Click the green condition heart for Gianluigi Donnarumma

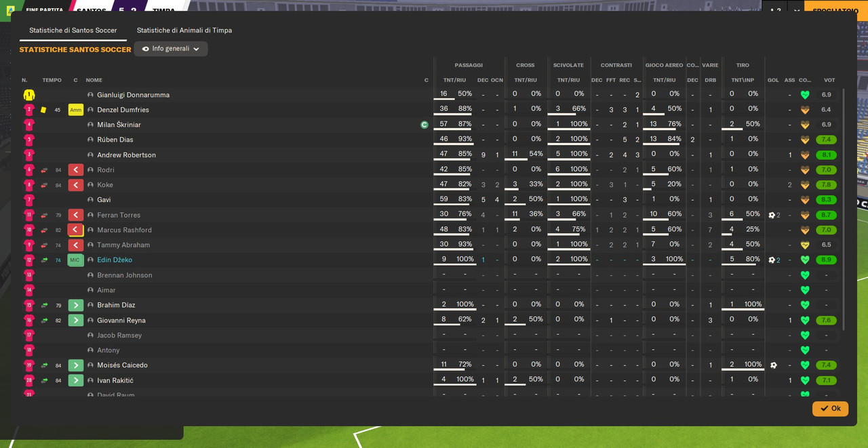[x=805, y=95]
